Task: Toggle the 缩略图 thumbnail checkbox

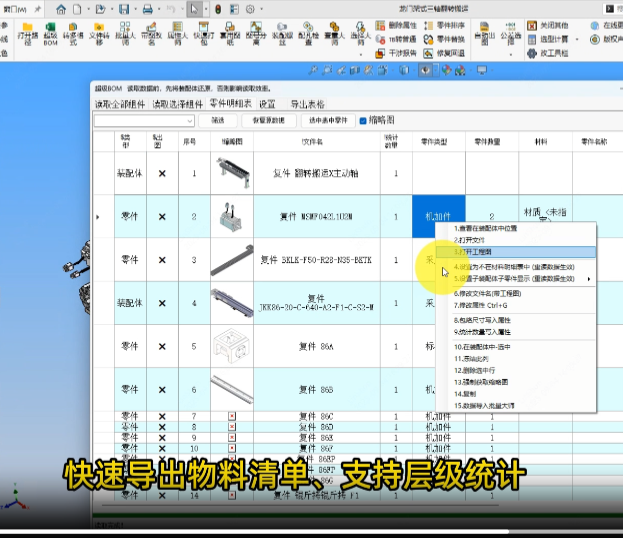Action: pos(363,121)
